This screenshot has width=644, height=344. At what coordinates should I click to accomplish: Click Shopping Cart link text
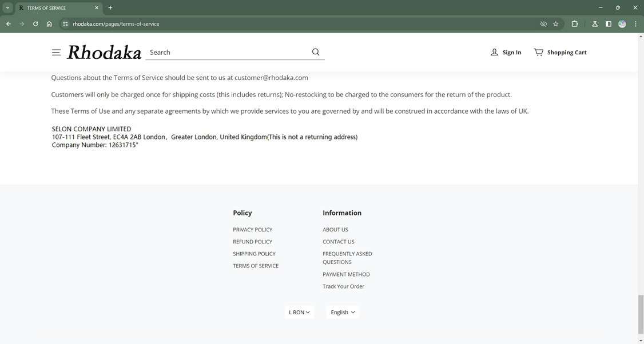tap(567, 53)
